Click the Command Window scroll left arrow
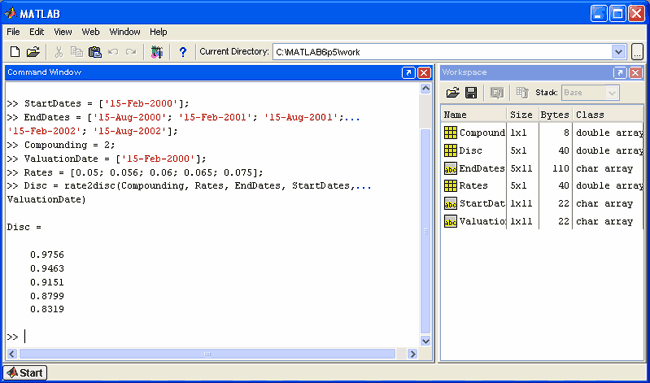Viewport: 650px width, 383px height. point(12,354)
